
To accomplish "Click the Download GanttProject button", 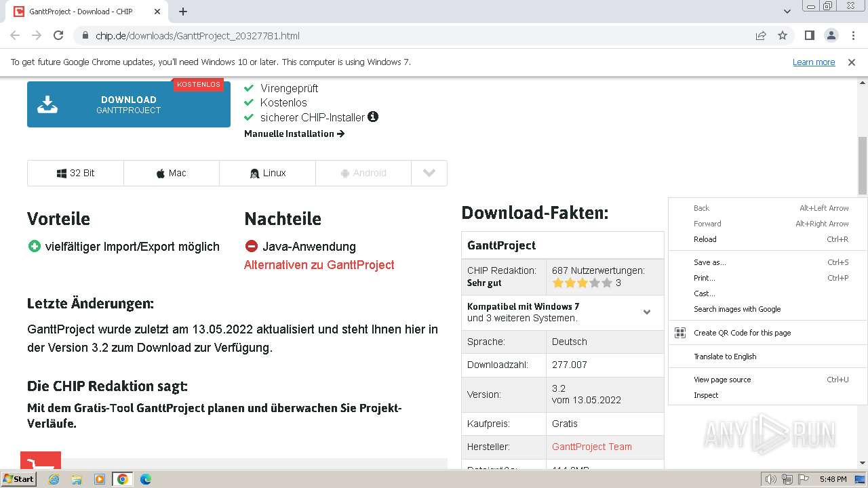I will click(x=129, y=104).
